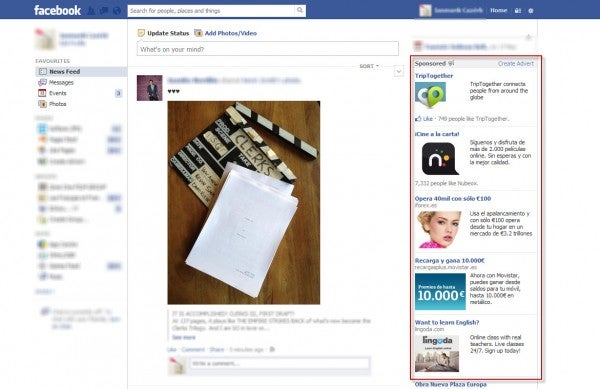Image resolution: width=600 pixels, height=389 pixels.
Task: Share the clapperboard post
Action: tap(217, 350)
